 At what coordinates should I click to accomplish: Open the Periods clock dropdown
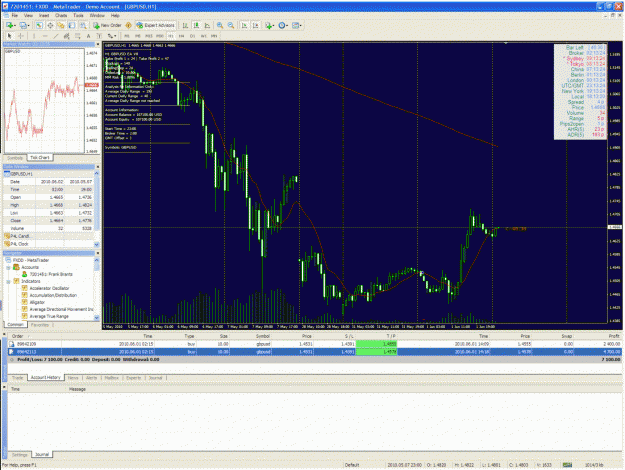pyautogui.click(x=283, y=25)
